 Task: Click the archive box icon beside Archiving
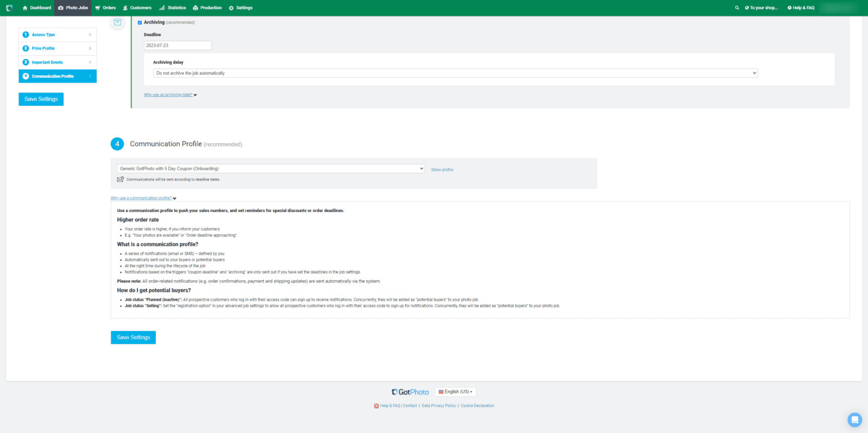click(x=118, y=22)
